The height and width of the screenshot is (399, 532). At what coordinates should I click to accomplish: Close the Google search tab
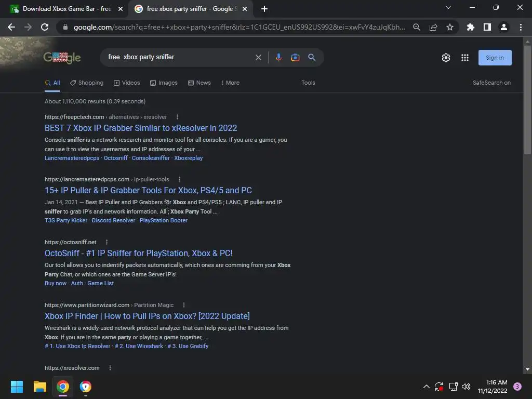point(245,9)
